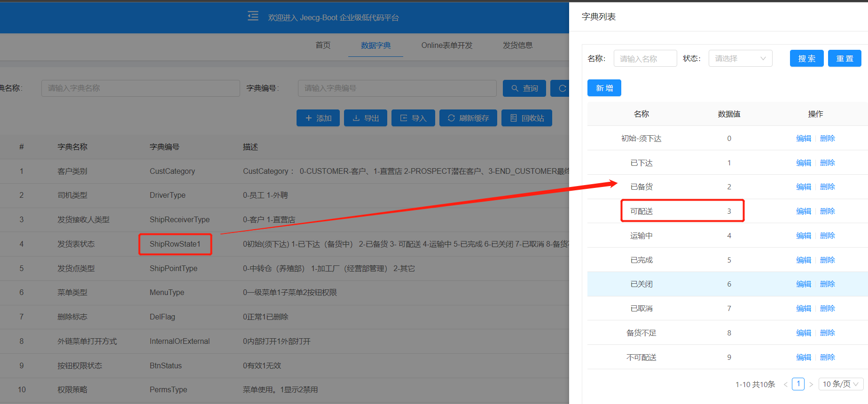The image size is (868, 404).
Task: Click 删除 for 运输中 row
Action: pyautogui.click(x=828, y=235)
